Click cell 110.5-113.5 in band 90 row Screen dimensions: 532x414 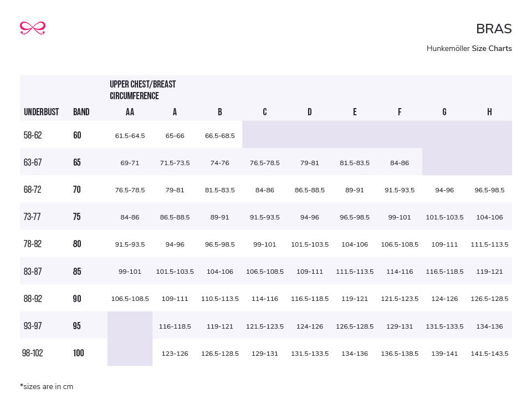[x=219, y=299]
